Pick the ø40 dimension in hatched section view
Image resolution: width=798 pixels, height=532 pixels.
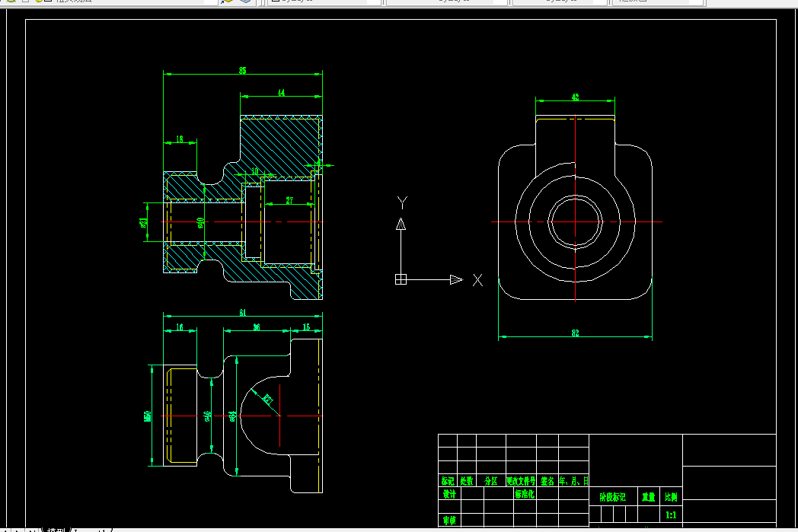coord(200,222)
